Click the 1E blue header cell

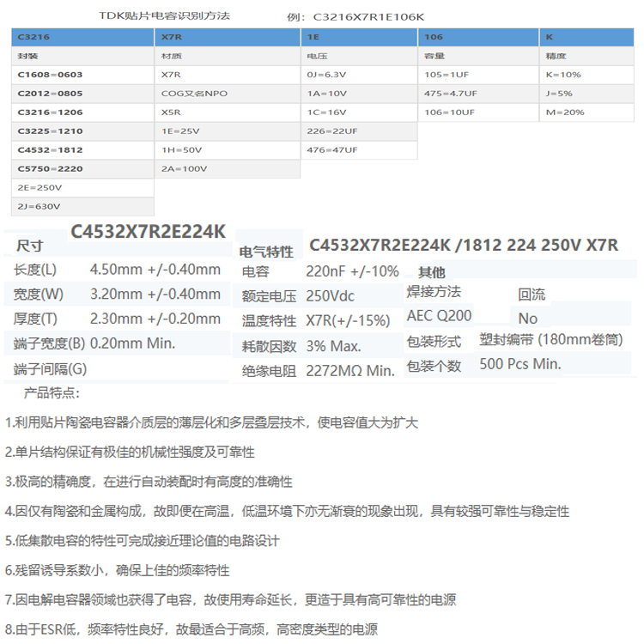360,37
